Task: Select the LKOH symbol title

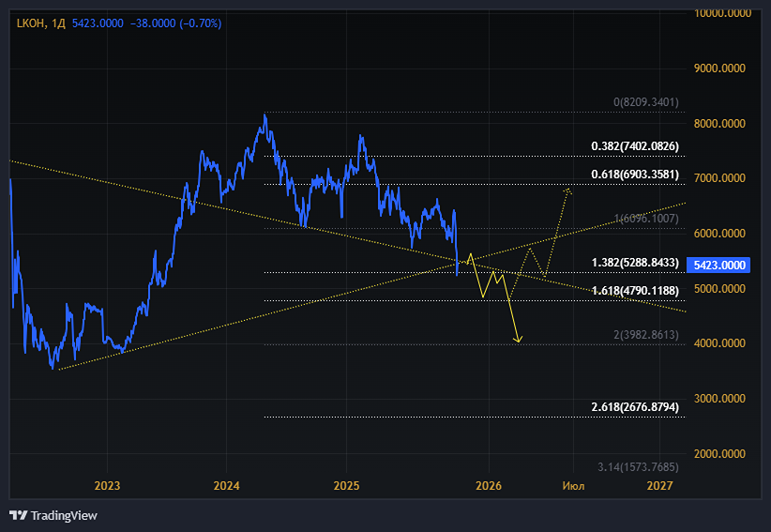Action: pyautogui.click(x=31, y=23)
